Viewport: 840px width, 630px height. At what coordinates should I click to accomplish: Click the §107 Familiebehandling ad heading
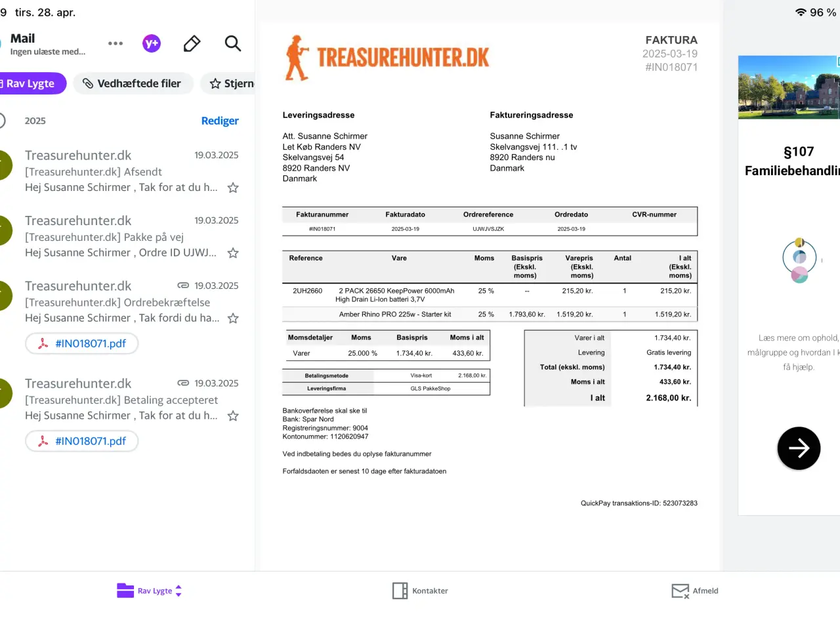pos(793,161)
